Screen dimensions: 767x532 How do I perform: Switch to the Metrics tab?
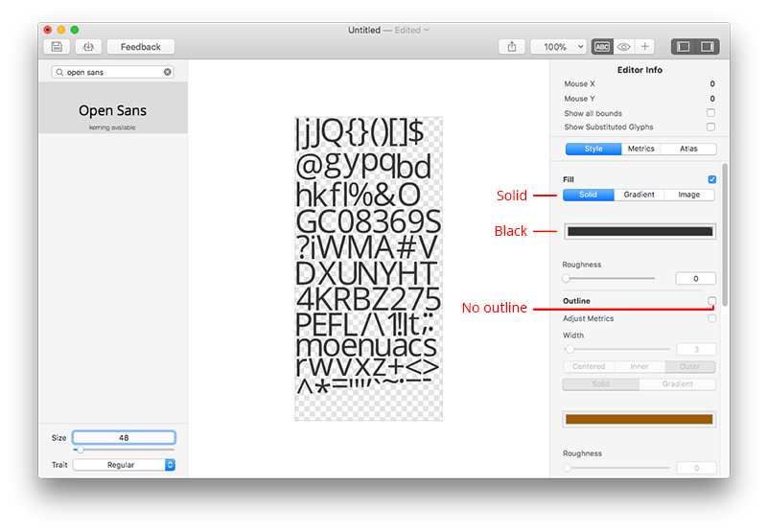click(x=640, y=149)
